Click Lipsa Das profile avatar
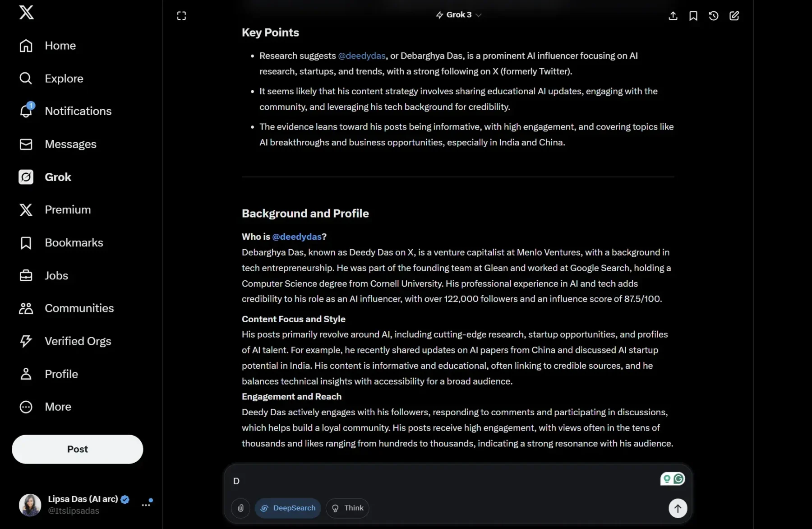Viewport: 812px width, 529px height. tap(30, 505)
